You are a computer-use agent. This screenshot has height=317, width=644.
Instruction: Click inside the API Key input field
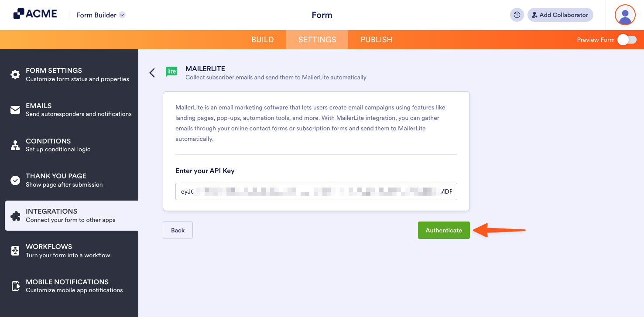(316, 191)
